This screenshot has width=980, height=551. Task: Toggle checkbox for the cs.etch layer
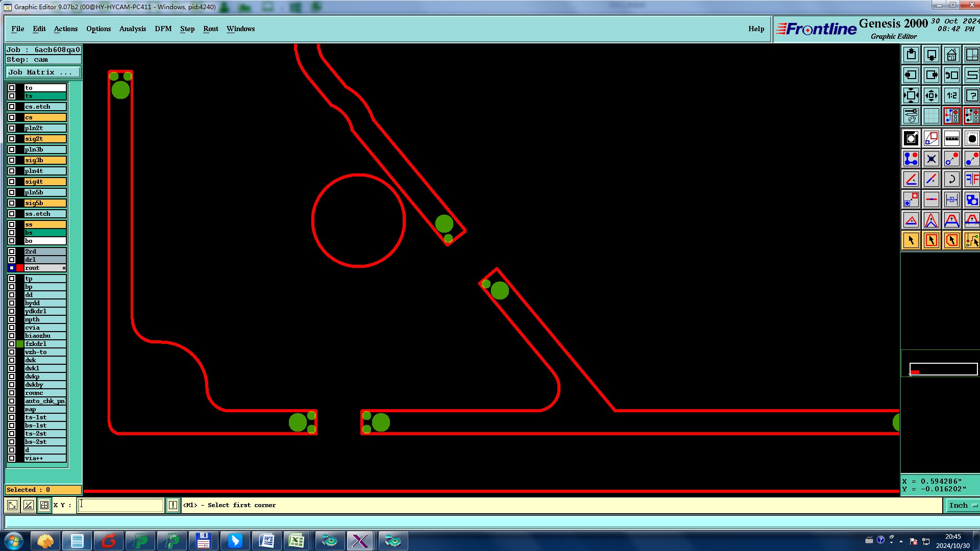click(x=12, y=107)
